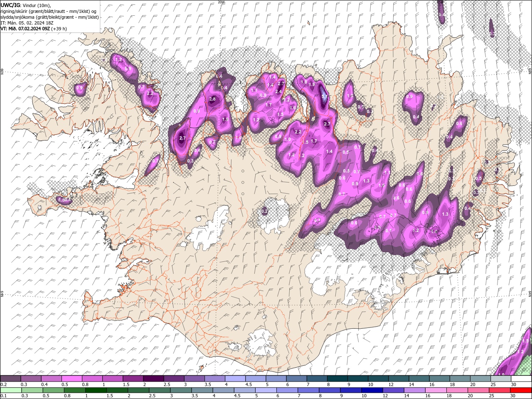Click the 30 number under the snow legend
The height and width of the screenshot is (399, 532).
514,384
